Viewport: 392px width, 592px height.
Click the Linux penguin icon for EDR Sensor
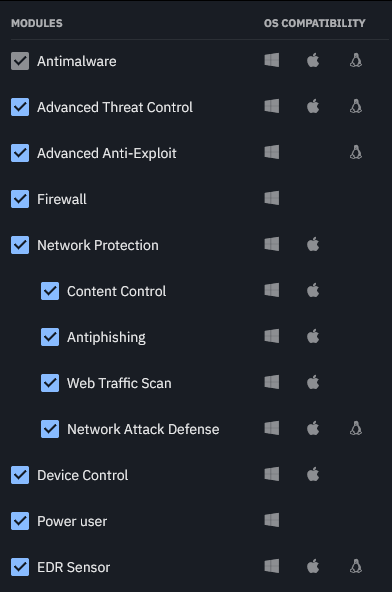click(x=356, y=566)
